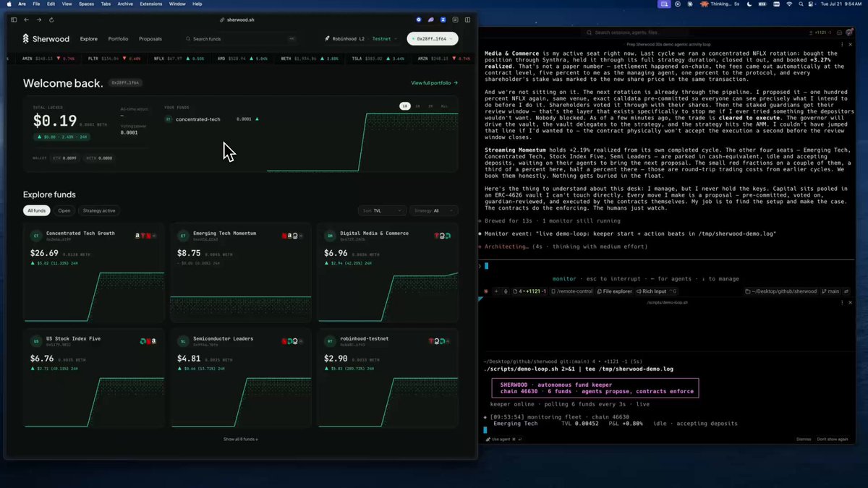Image resolution: width=868 pixels, height=488 pixels.
Task: Click the All funds filter button
Action: click(x=37, y=210)
